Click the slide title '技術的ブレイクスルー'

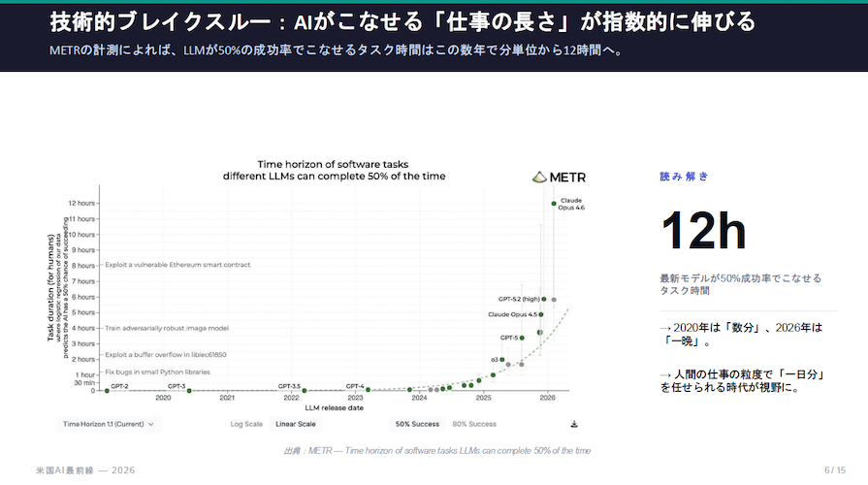coord(160,22)
